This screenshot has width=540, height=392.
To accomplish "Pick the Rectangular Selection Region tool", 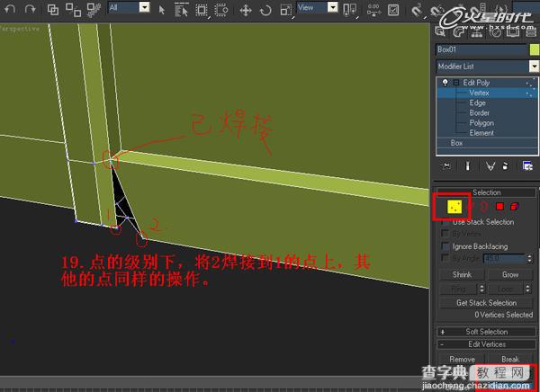I will pyautogui.click(x=202, y=10).
